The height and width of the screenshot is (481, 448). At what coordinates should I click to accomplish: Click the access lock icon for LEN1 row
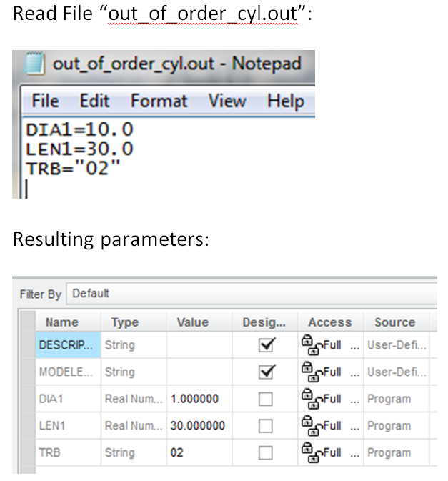[x=312, y=425]
